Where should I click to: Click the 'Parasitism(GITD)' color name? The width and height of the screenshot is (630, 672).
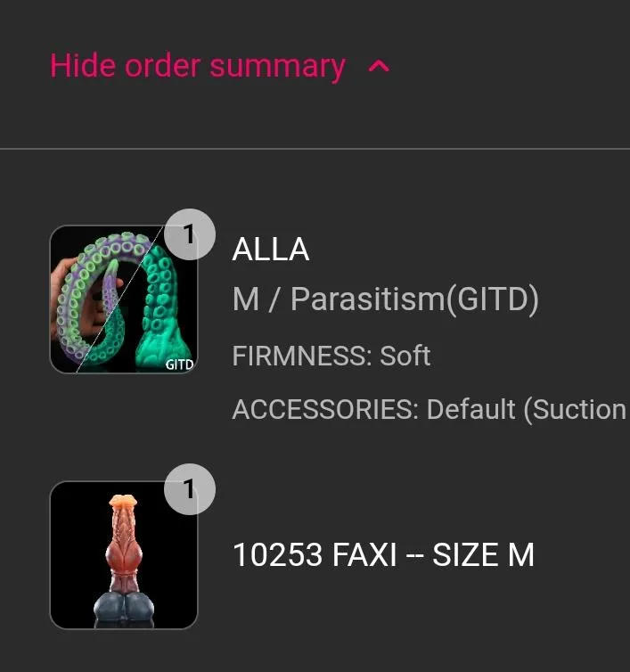(414, 299)
